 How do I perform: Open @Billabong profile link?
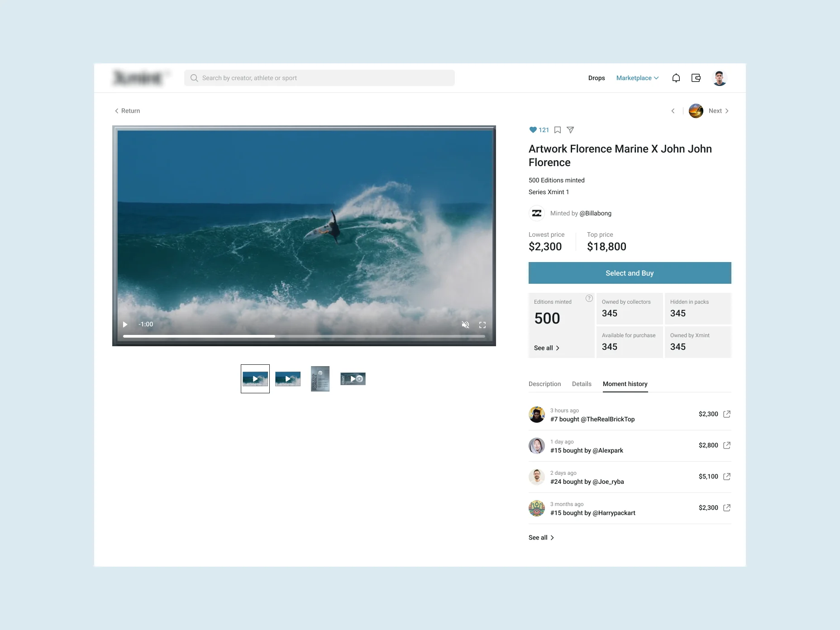click(596, 213)
